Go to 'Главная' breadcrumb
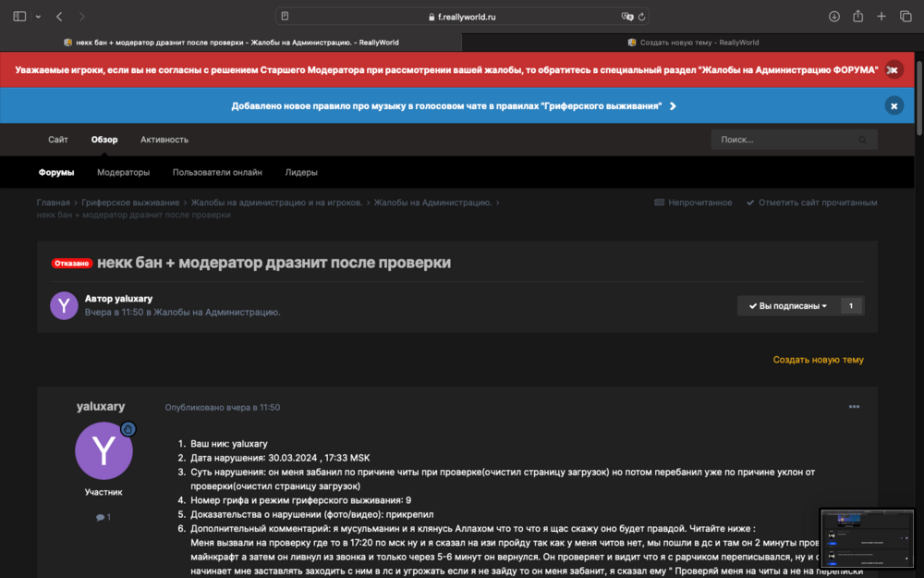The height and width of the screenshot is (578, 924). pos(53,203)
